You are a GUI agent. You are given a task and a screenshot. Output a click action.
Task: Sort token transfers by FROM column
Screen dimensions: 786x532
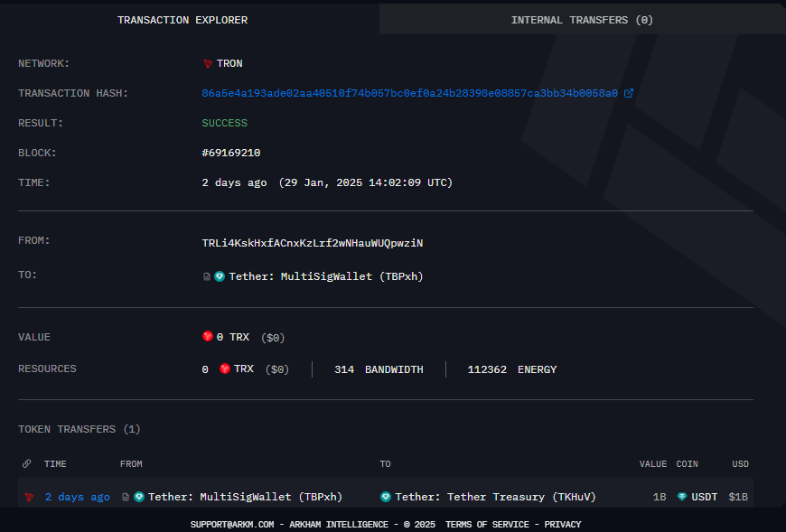coord(131,464)
